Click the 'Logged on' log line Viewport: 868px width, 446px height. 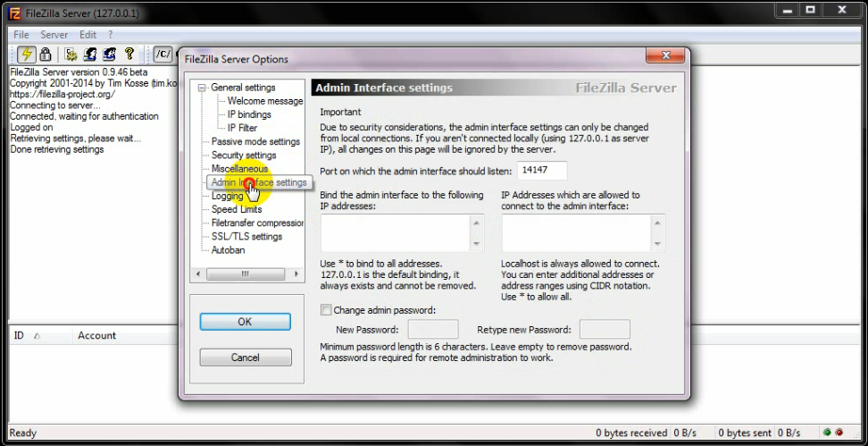(31, 128)
